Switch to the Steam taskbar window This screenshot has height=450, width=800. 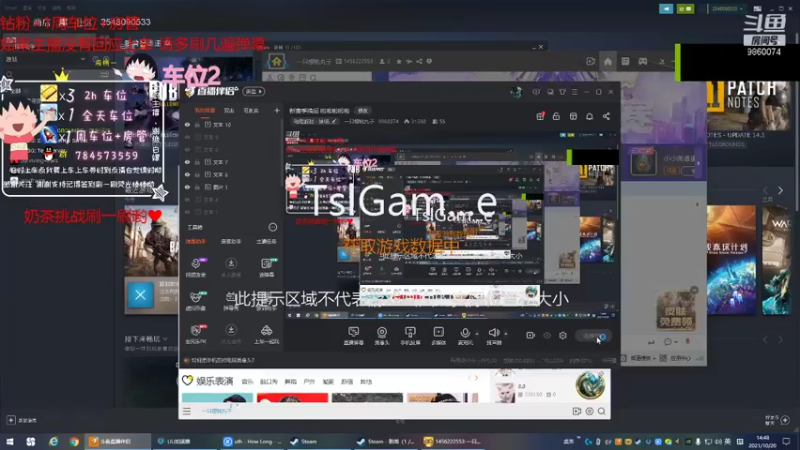click(x=319, y=441)
